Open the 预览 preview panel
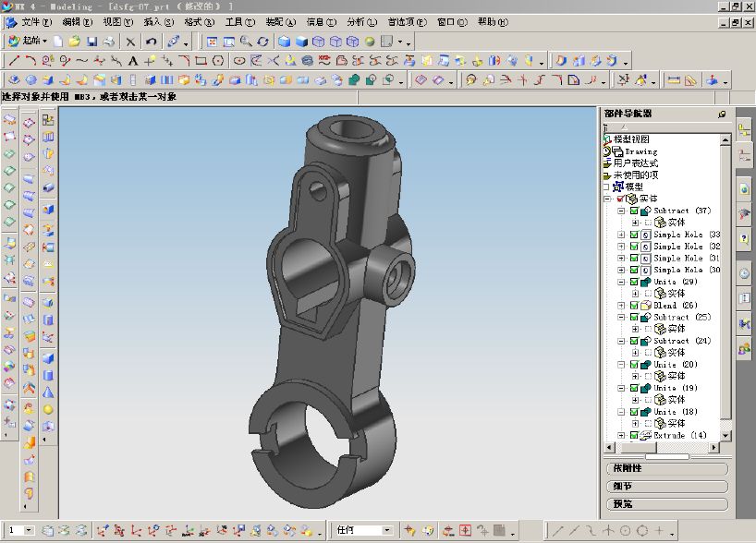Screen dimensions: 756x543 [x=666, y=504]
